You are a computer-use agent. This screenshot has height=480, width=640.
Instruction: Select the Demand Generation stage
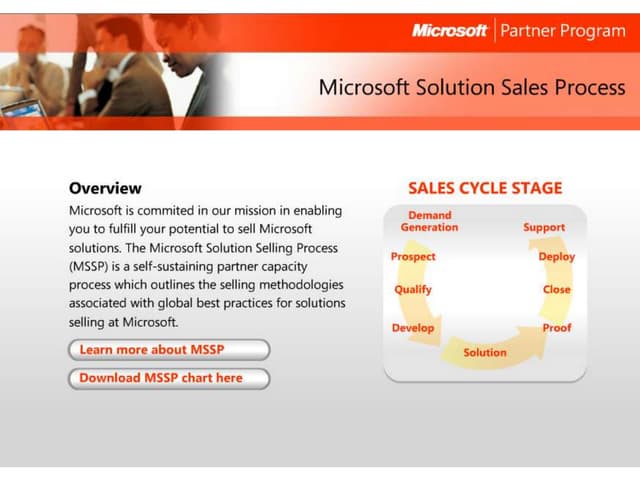(429, 221)
